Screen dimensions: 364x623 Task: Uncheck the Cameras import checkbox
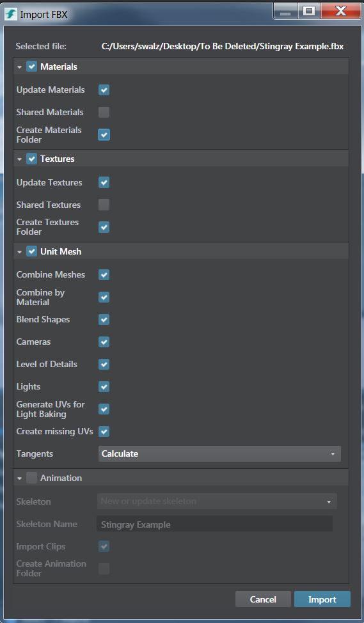coord(104,342)
